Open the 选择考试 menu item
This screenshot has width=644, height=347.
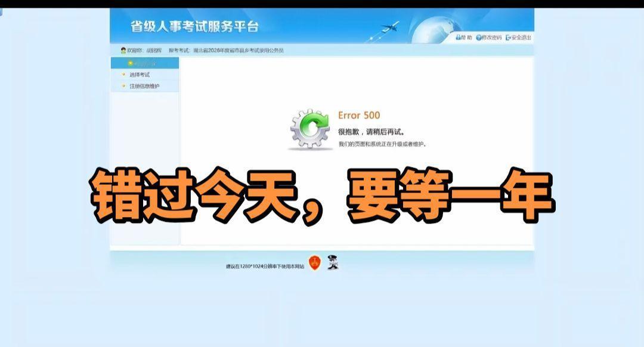coord(138,75)
